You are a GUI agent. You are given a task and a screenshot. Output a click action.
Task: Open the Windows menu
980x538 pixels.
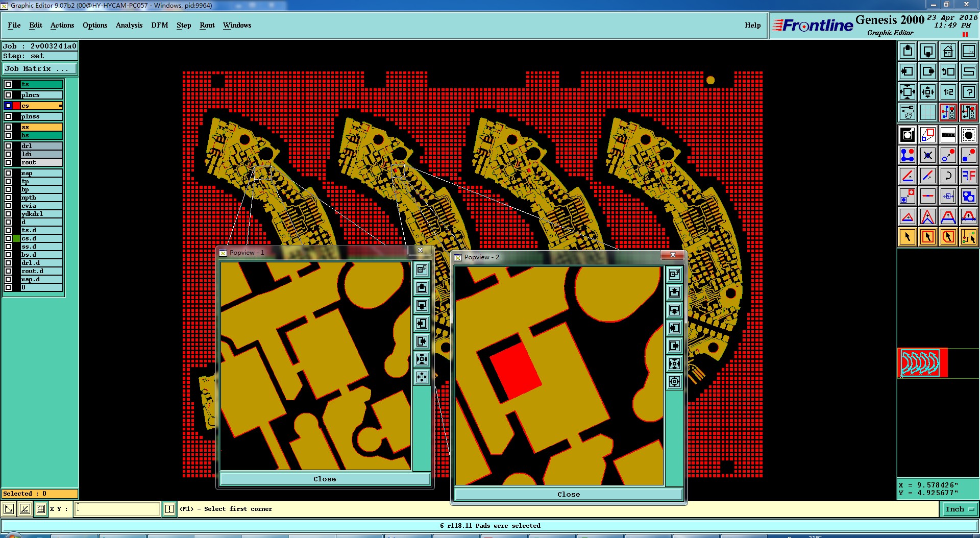(x=237, y=25)
